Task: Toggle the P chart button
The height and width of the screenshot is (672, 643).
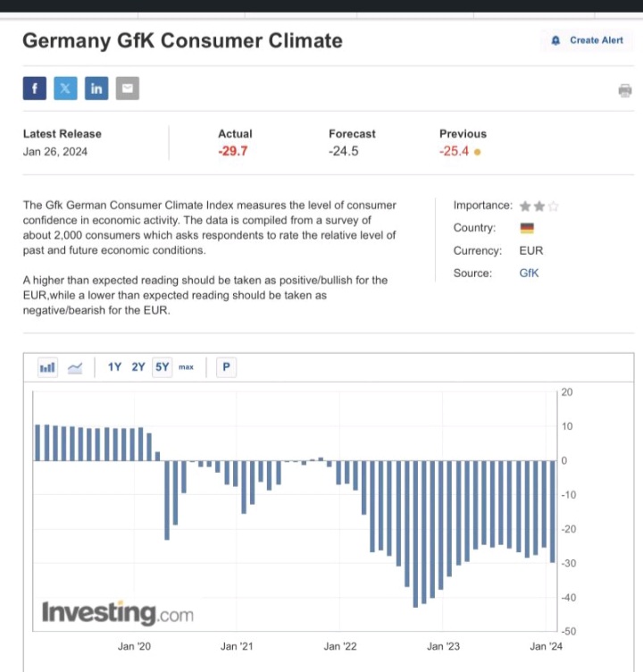Action: pyautogui.click(x=226, y=367)
